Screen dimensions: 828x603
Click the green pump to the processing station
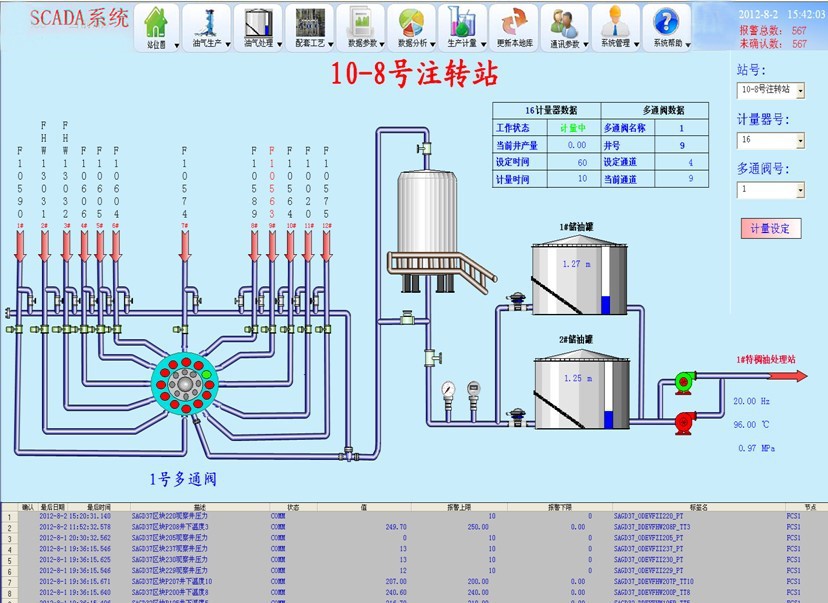(685, 380)
